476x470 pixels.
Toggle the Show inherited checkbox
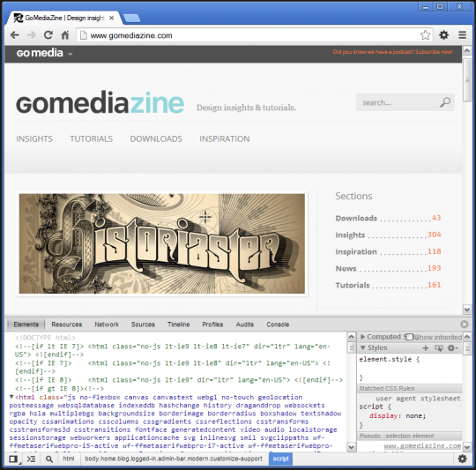pos(410,337)
